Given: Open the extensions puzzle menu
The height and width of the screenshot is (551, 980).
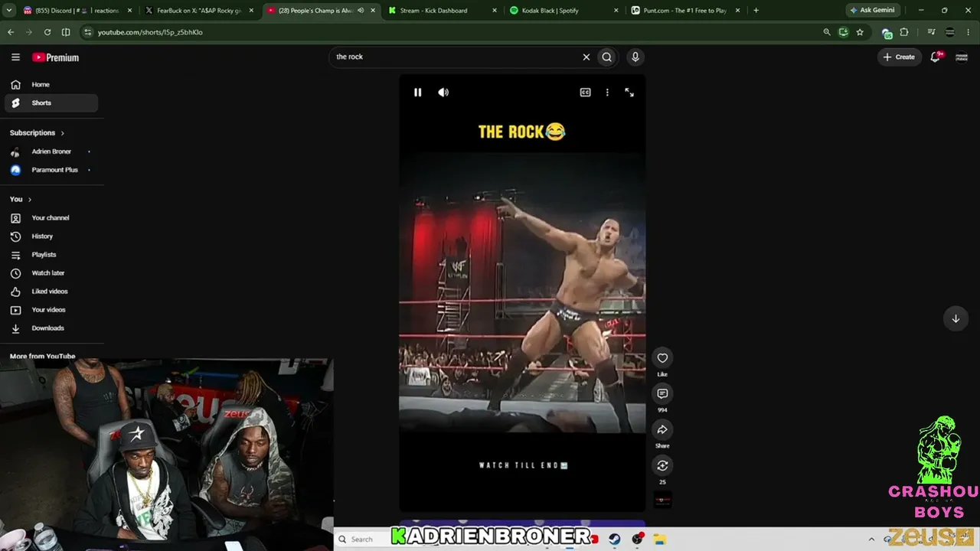Looking at the screenshot, I should coord(904,32).
